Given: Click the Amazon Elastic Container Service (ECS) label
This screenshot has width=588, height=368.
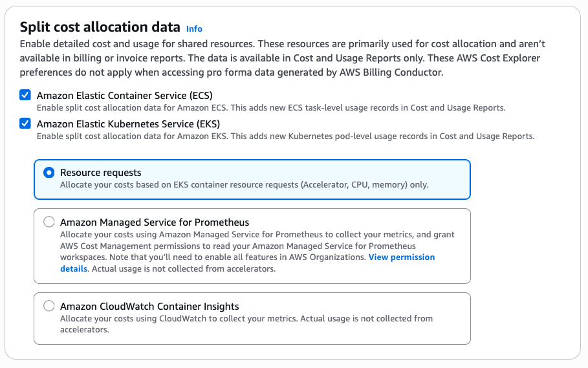Looking at the screenshot, I should coord(124,95).
